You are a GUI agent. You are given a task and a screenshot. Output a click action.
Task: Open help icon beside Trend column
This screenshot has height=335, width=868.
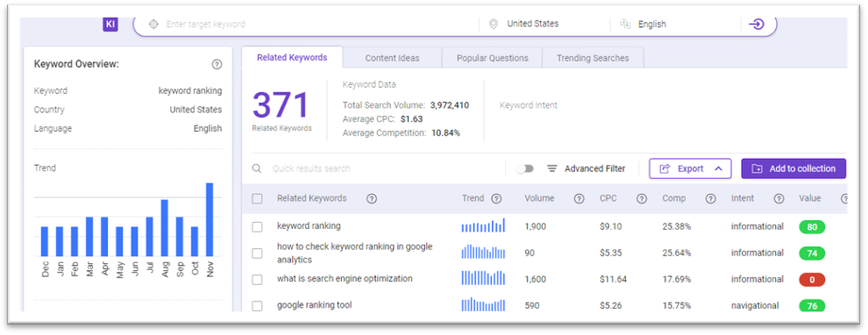(496, 199)
